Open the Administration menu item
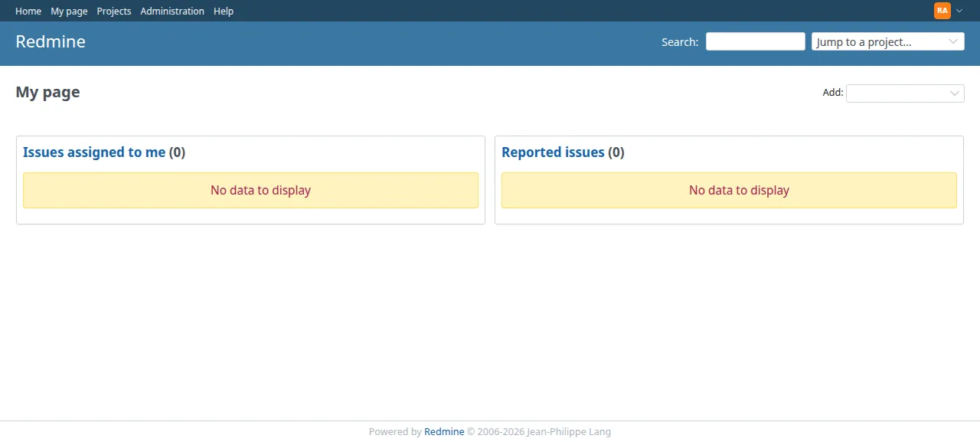 click(x=172, y=11)
